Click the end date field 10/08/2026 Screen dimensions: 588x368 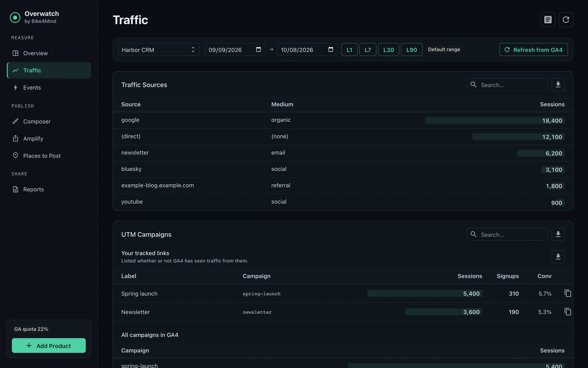[307, 50]
